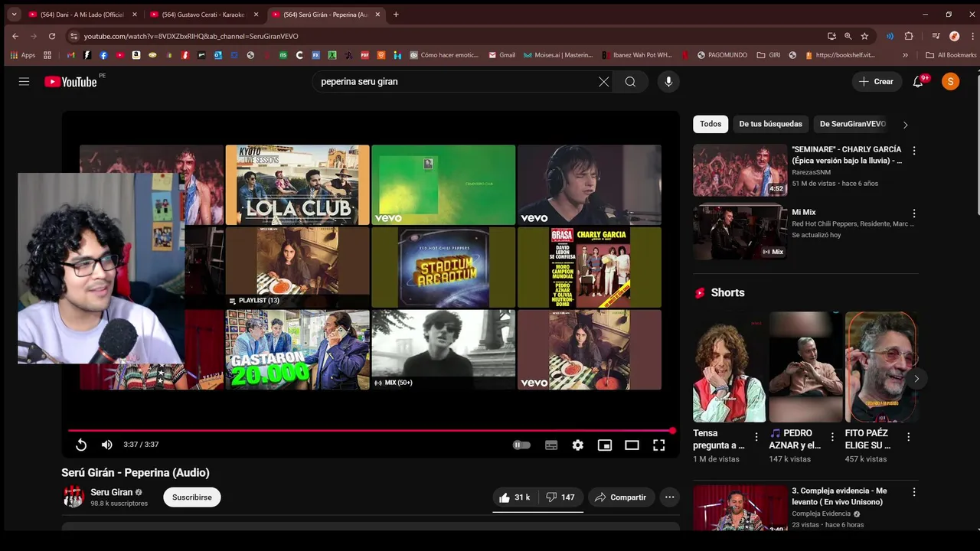Open Stadium Arcadium endscreen suggestion
Viewport: 980px width, 551px height.
(443, 267)
